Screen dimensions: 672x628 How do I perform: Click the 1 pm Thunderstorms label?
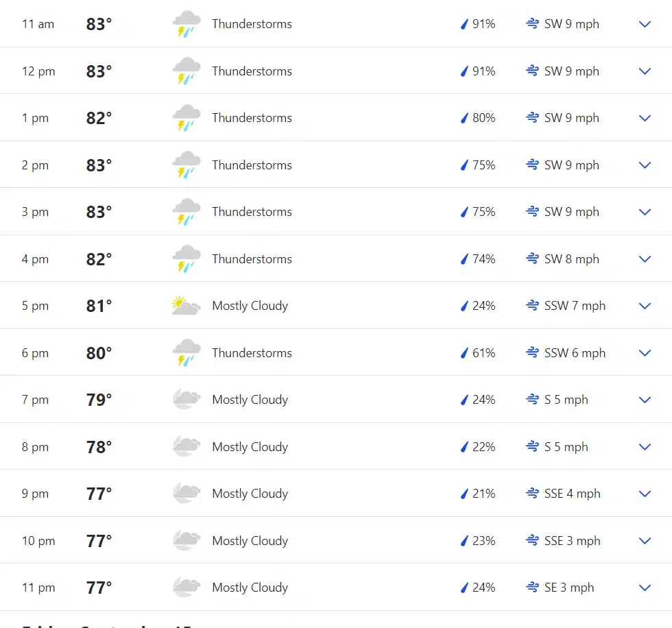(252, 118)
